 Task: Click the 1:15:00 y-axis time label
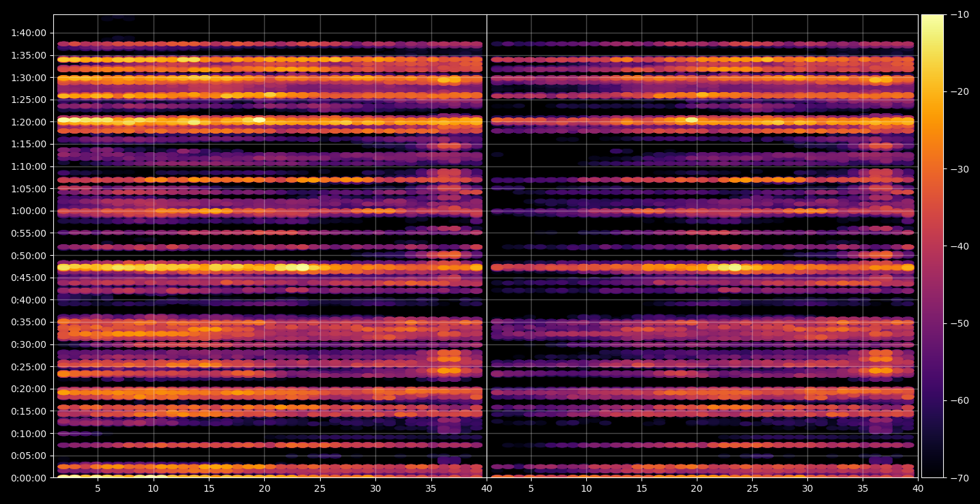(29, 144)
